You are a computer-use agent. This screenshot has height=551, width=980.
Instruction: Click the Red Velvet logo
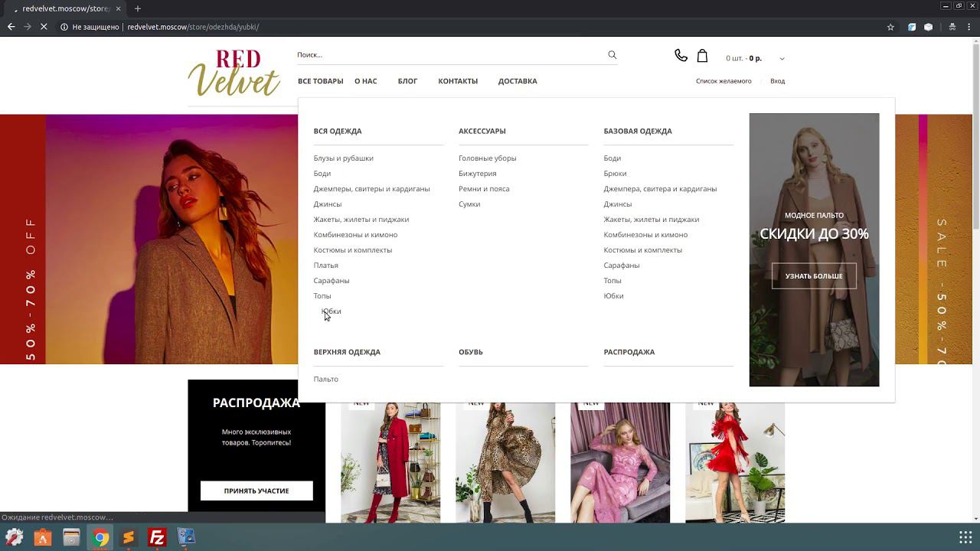pyautogui.click(x=234, y=73)
